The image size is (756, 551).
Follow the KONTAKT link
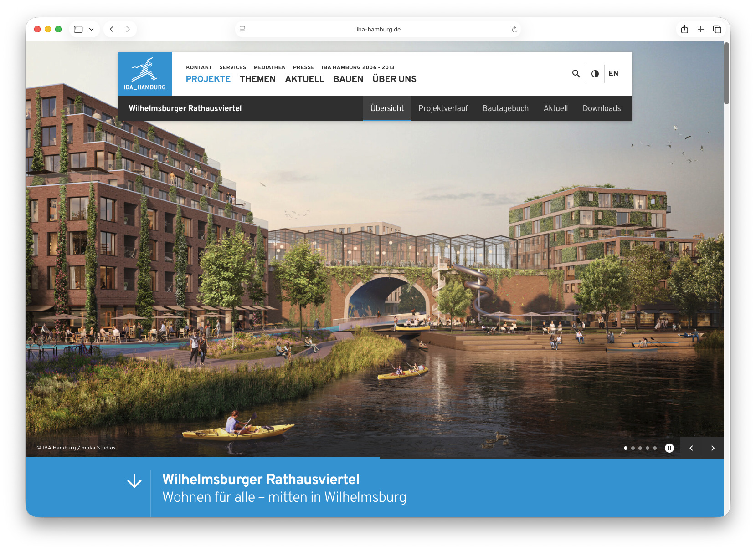click(x=199, y=67)
